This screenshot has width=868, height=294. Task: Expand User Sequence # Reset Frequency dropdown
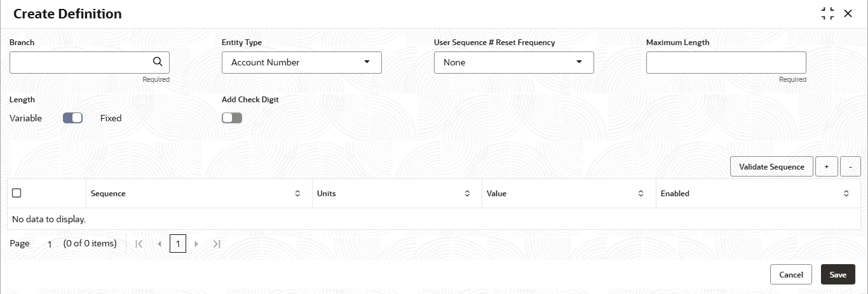tap(514, 62)
